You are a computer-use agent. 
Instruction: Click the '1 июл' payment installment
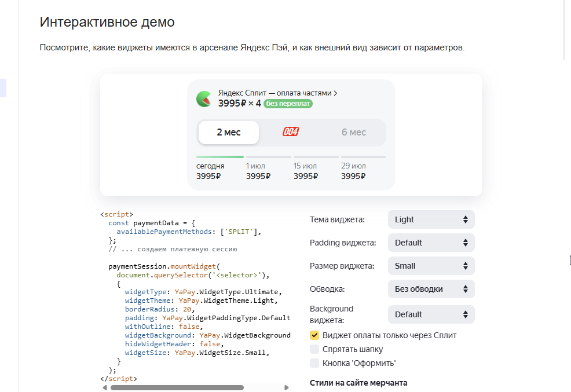[x=258, y=171]
